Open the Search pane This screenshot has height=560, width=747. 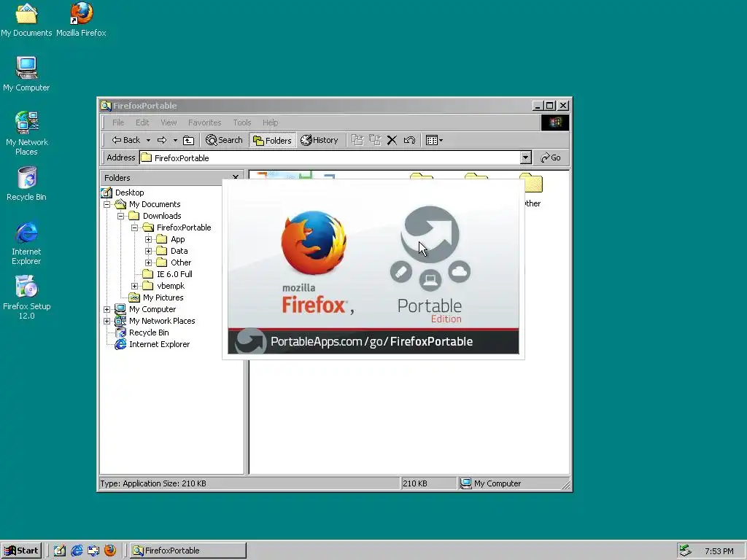click(225, 140)
